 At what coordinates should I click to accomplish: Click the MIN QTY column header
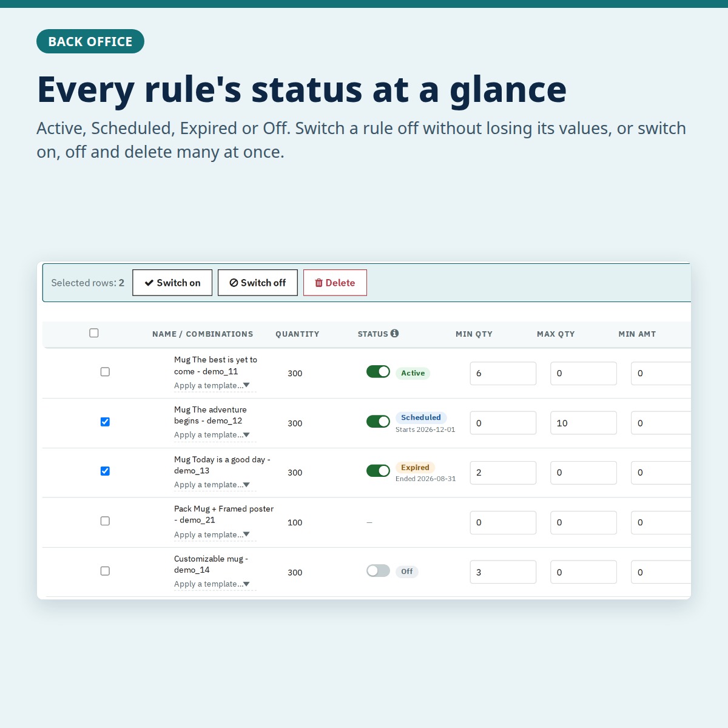[x=474, y=334]
